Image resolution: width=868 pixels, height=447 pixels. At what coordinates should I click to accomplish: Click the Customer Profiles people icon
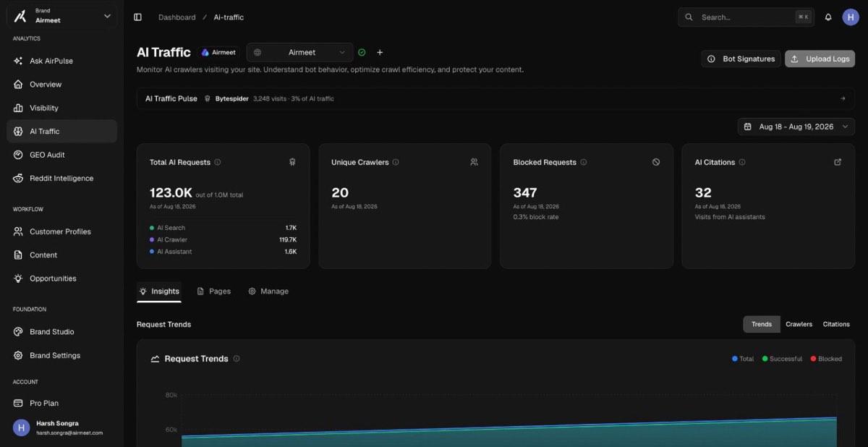pyautogui.click(x=18, y=231)
